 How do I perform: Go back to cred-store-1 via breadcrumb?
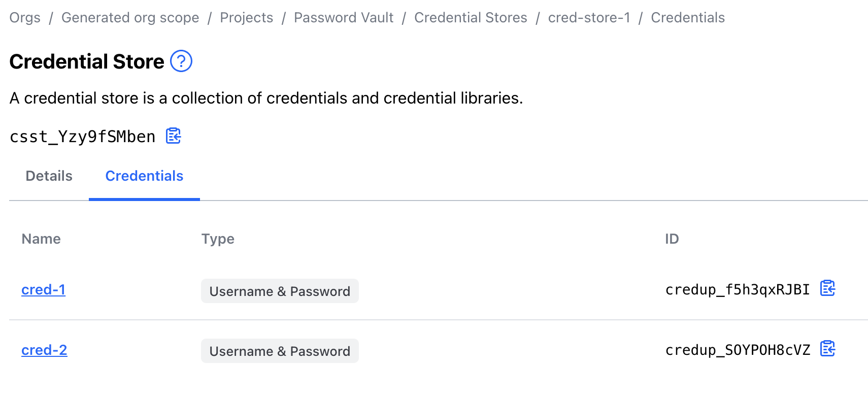click(589, 17)
